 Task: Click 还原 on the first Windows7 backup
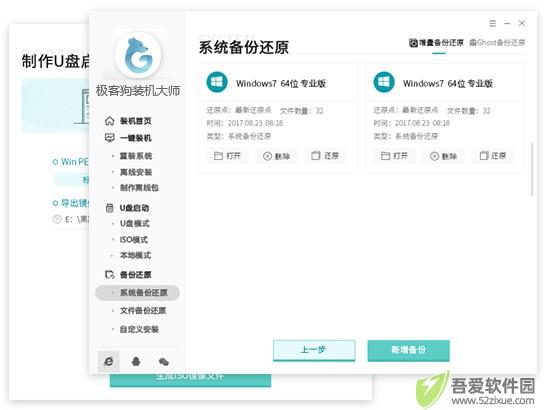[325, 156]
